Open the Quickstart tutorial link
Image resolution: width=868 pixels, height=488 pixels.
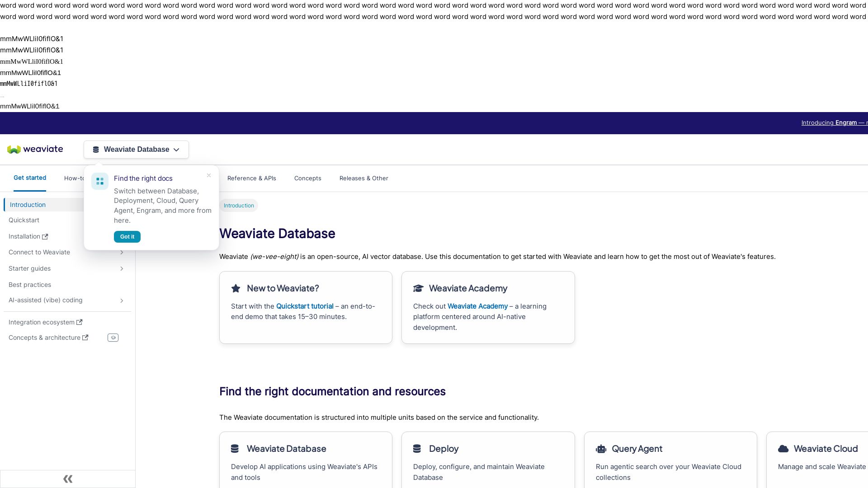[305, 306]
